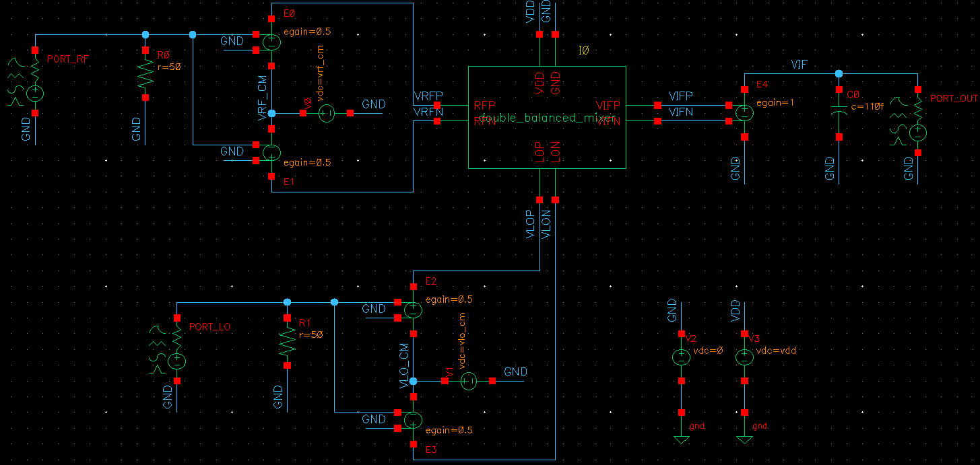Click the VIFP wire label

point(680,97)
